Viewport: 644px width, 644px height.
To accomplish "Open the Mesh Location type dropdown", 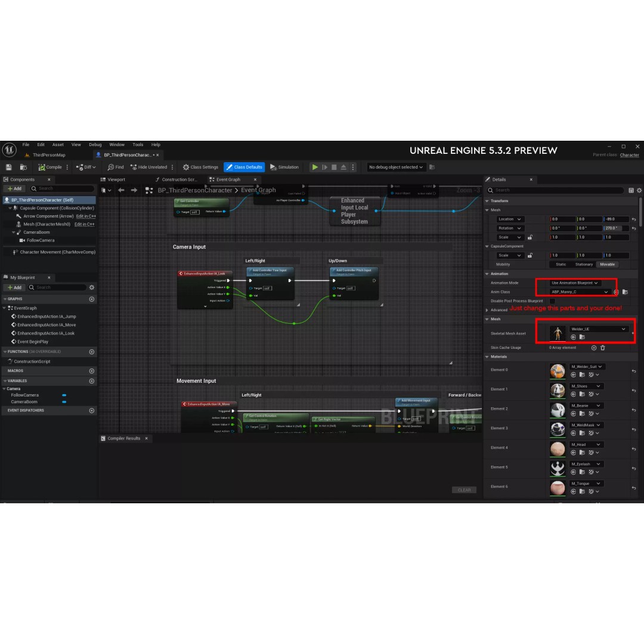I will click(509, 219).
